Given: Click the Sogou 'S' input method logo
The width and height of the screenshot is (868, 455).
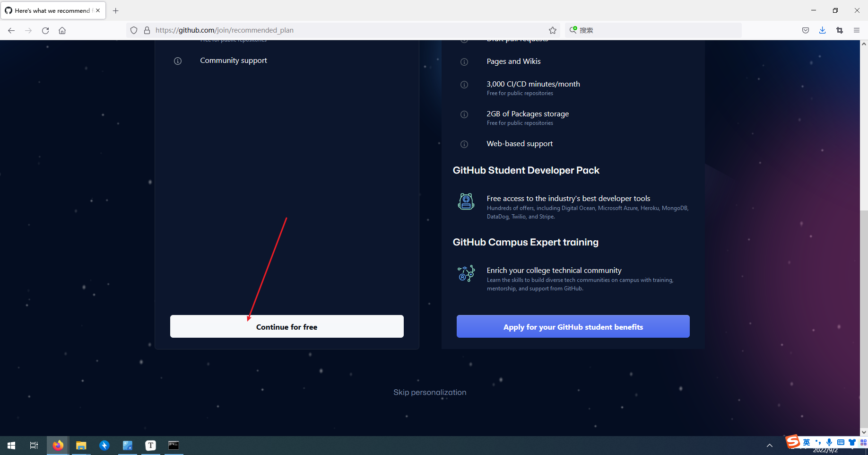Looking at the screenshot, I should 793,442.
